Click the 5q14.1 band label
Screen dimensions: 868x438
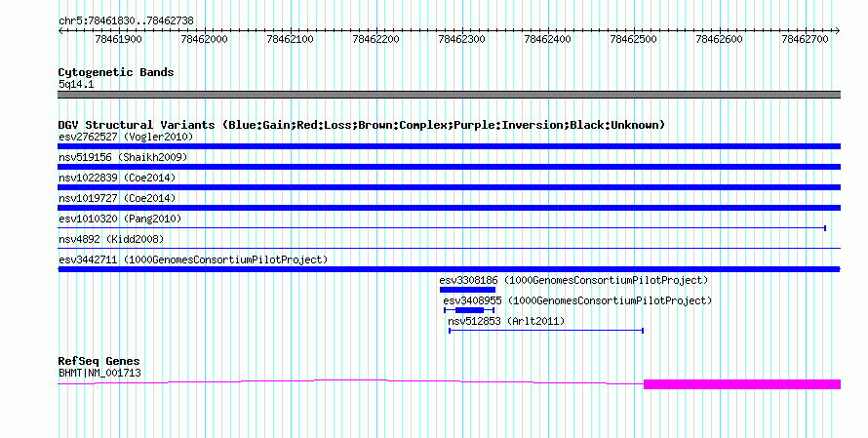[x=76, y=84]
